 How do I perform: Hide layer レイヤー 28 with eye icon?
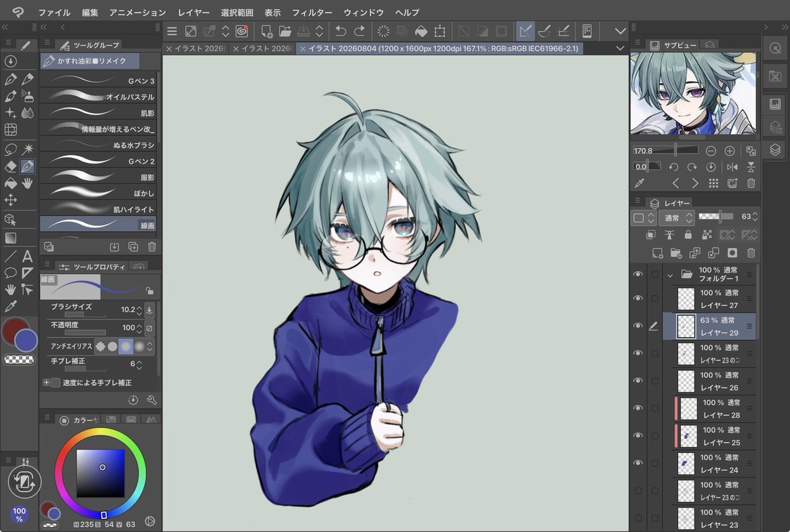click(637, 408)
